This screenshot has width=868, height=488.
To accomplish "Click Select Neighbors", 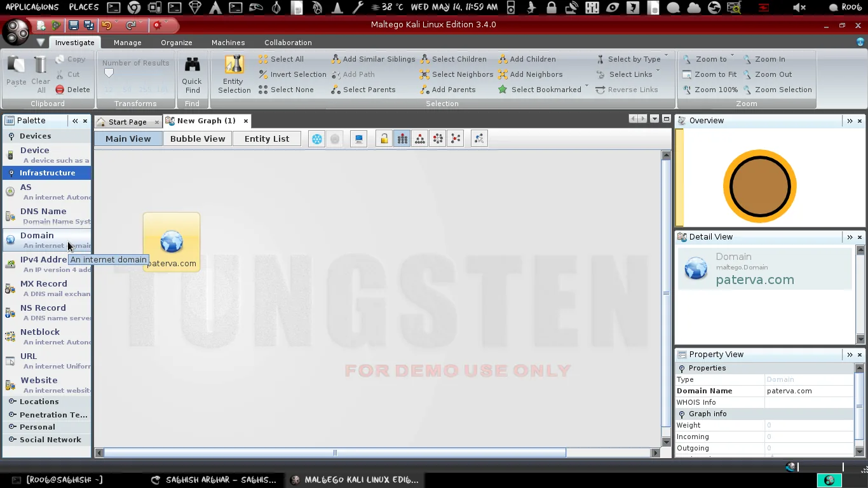I will pos(456,74).
